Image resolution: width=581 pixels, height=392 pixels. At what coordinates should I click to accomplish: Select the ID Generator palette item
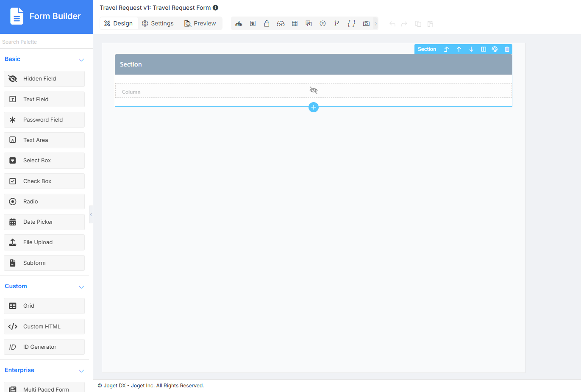(44, 347)
